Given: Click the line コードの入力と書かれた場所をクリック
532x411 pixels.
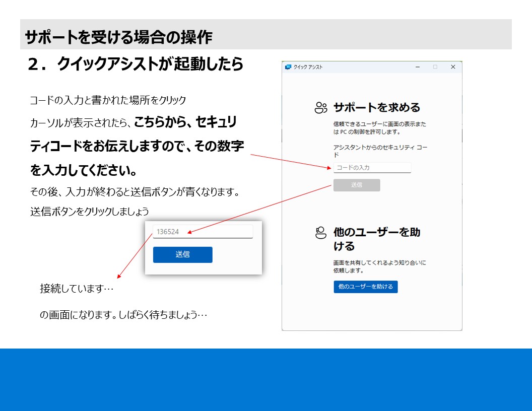Looking at the screenshot, I should coord(108,100).
